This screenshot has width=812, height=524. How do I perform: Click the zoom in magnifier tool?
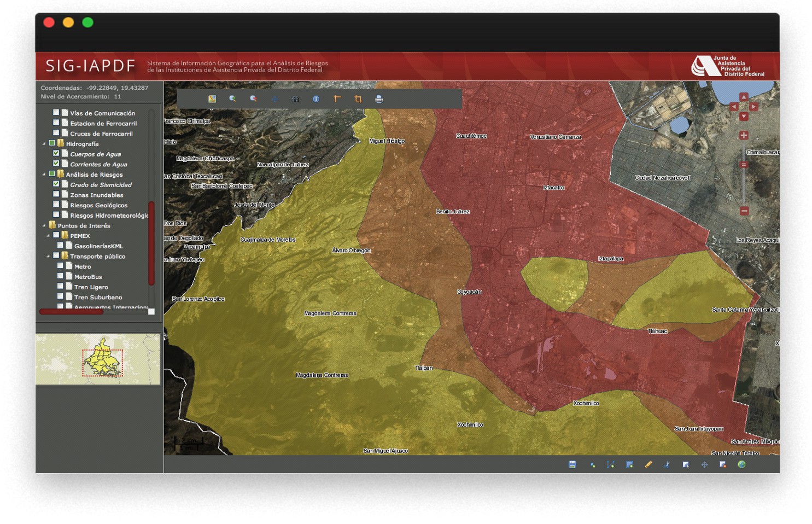click(232, 99)
